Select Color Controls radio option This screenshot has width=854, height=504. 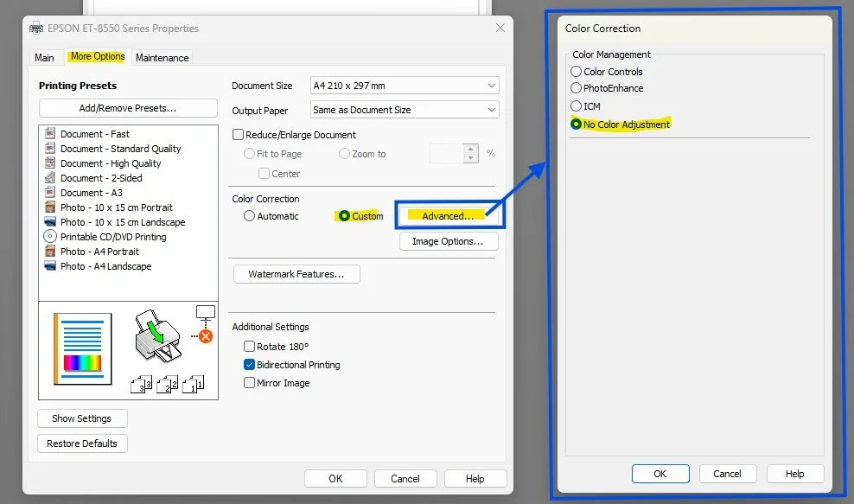(576, 72)
